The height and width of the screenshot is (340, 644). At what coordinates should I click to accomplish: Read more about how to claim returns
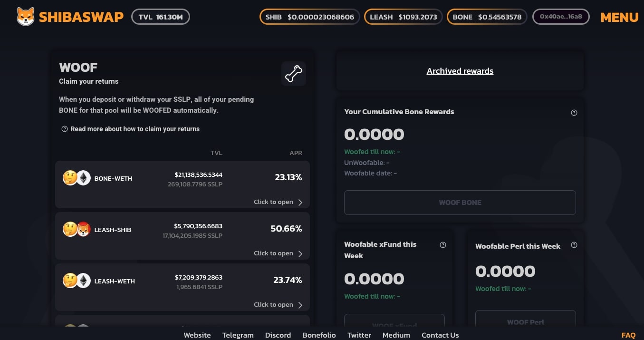[135, 129]
